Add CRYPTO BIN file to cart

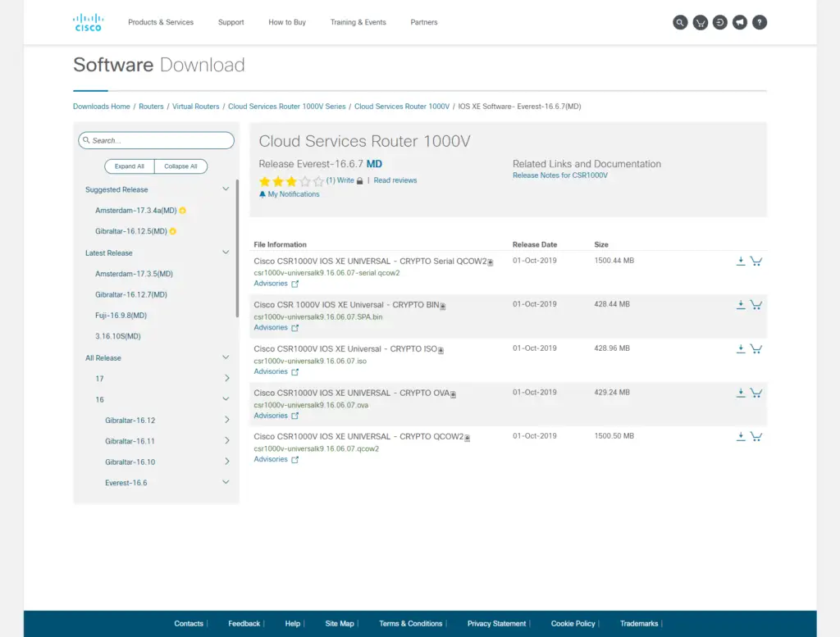coord(756,305)
